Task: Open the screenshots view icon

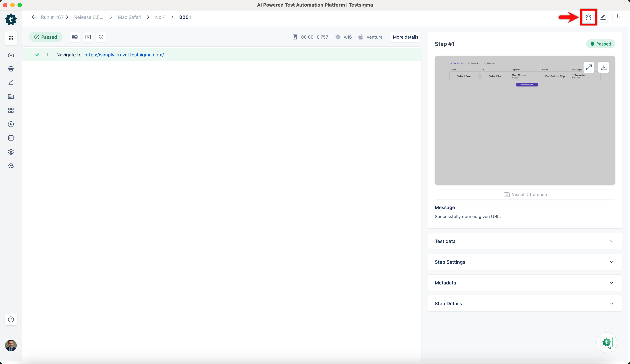Action: click(x=75, y=37)
